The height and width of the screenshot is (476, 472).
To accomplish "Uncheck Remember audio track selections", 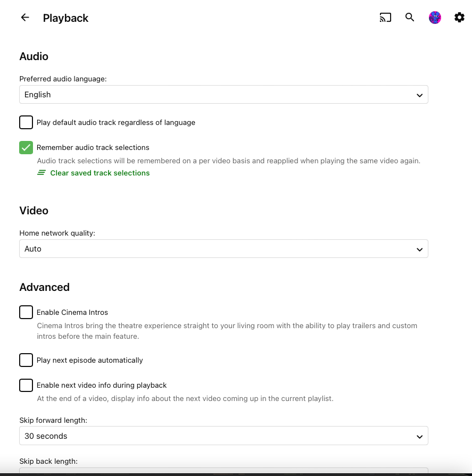I will pos(26,147).
